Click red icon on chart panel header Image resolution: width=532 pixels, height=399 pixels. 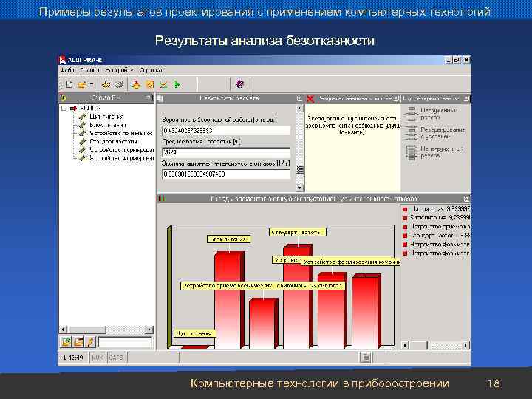(x=162, y=199)
